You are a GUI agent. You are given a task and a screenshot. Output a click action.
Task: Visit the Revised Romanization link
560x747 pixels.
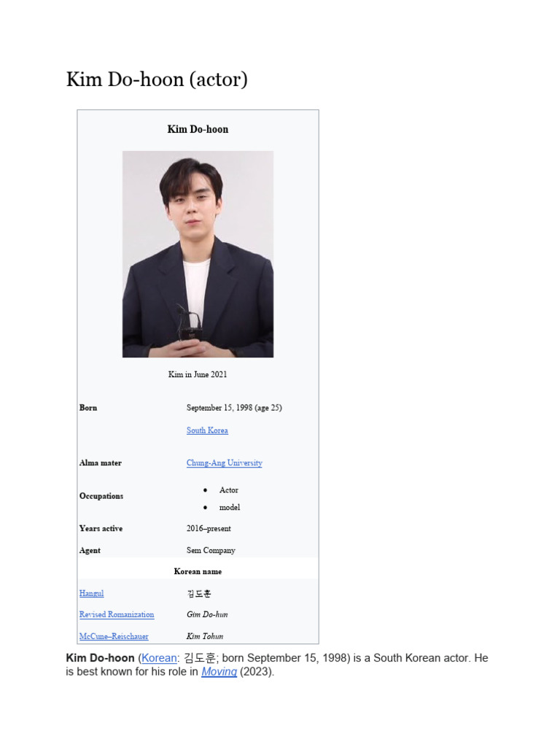[117, 614]
